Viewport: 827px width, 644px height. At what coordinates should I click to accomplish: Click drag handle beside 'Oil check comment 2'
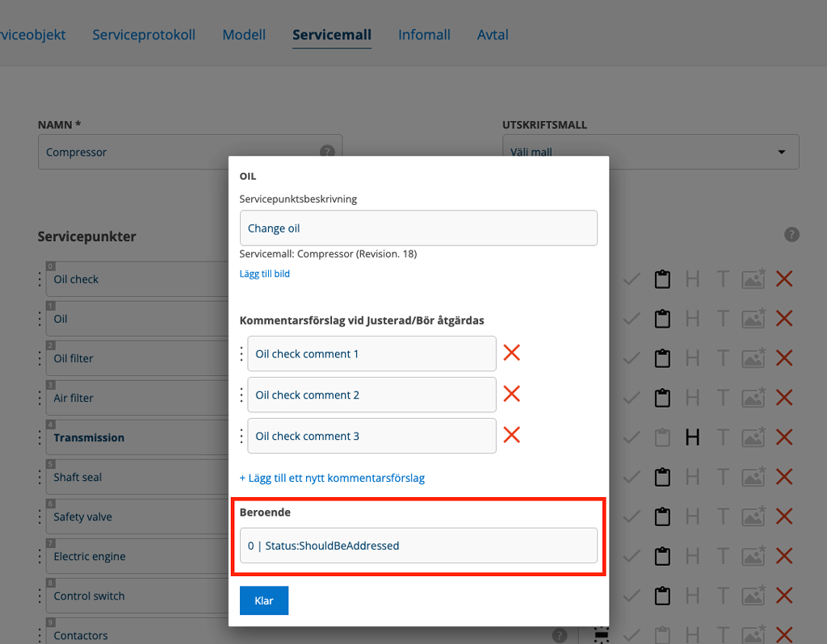click(x=241, y=395)
